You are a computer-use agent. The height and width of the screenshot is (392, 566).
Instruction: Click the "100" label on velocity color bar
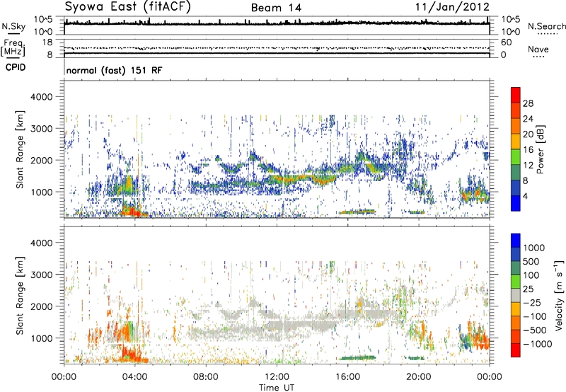tap(533, 275)
